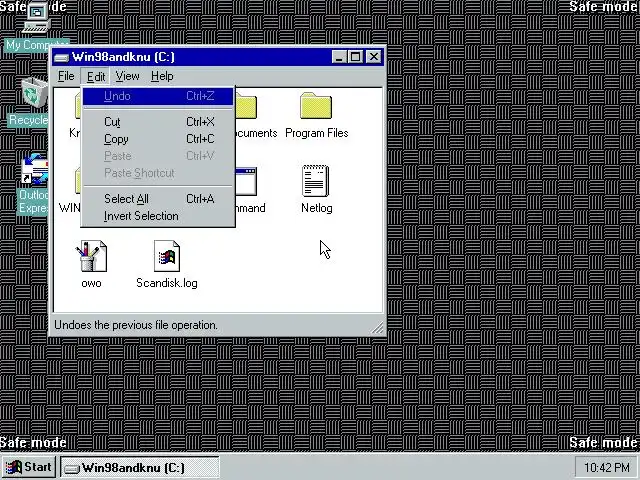Select the partially hidden command program icon
Viewport: 640px width, 480px height.
pos(246,182)
